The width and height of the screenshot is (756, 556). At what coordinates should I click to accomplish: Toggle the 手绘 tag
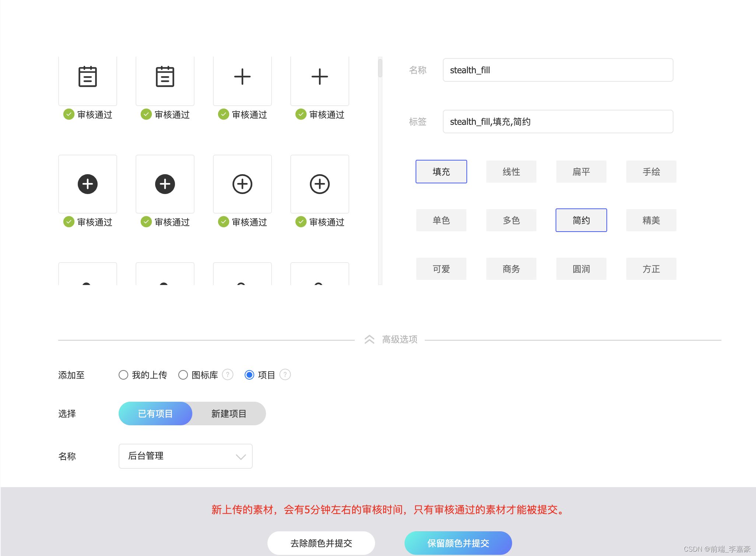tap(651, 172)
